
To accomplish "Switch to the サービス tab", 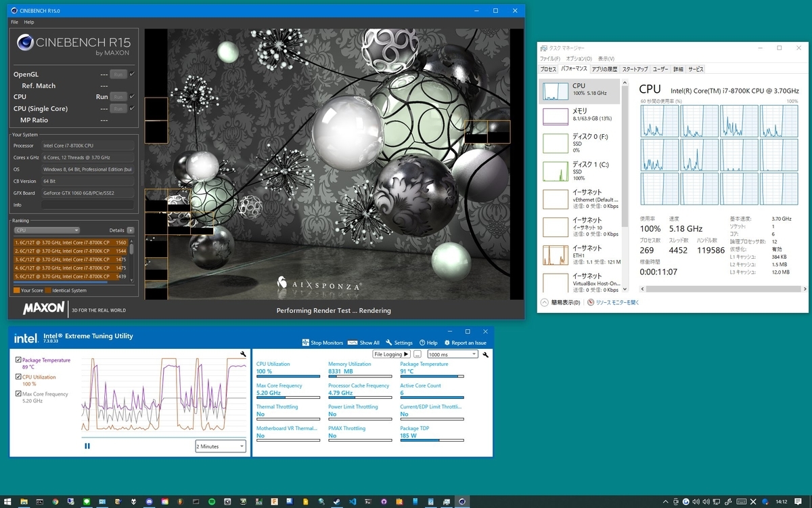I will 696,69.
